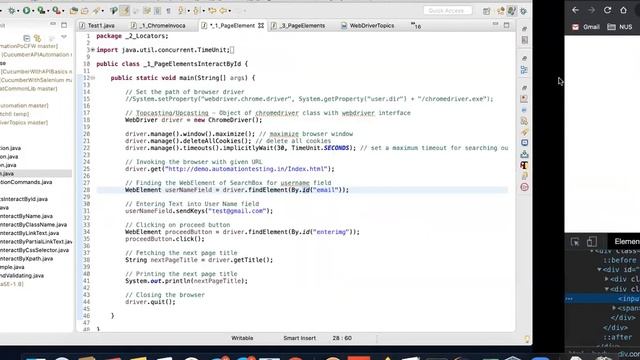Expand folded import section at line 3
This screenshot has width=640, height=360.
[93, 50]
